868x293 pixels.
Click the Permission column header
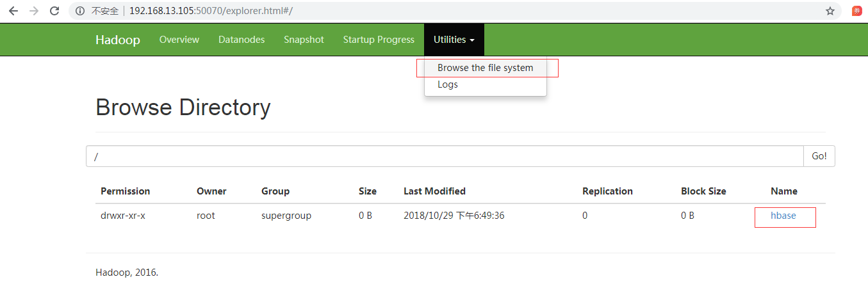[x=126, y=191]
